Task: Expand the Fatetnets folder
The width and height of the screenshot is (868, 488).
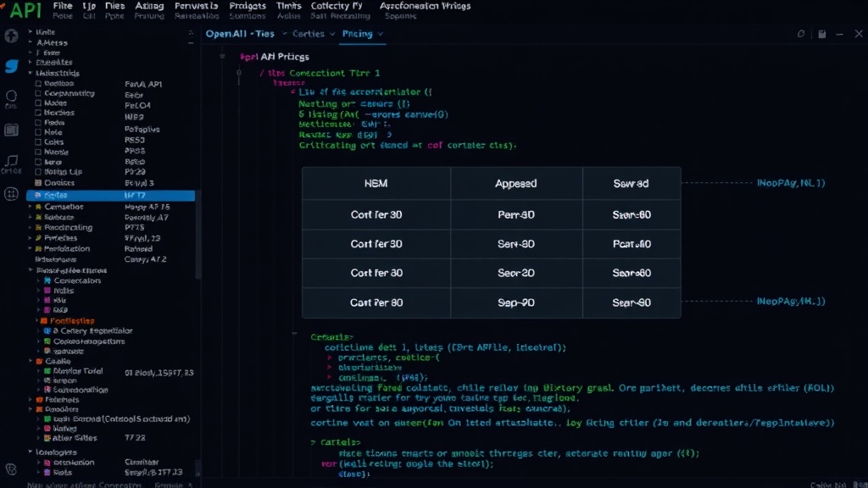Action: coord(31,400)
